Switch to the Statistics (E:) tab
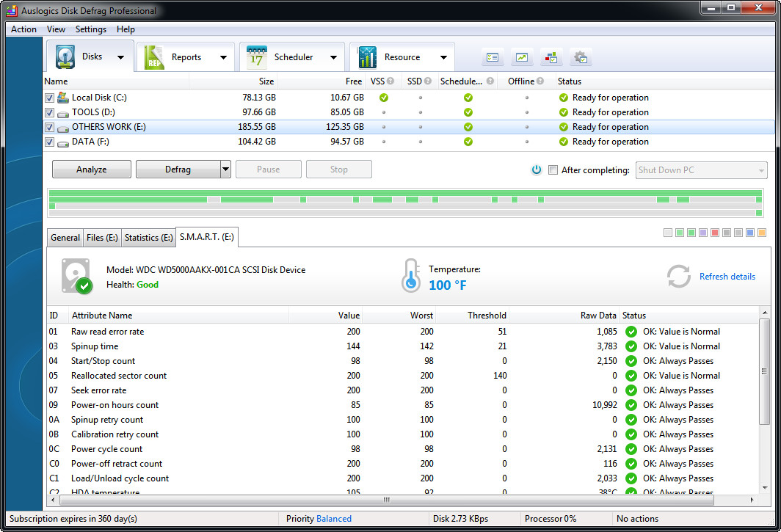This screenshot has height=532, width=781. [x=148, y=238]
